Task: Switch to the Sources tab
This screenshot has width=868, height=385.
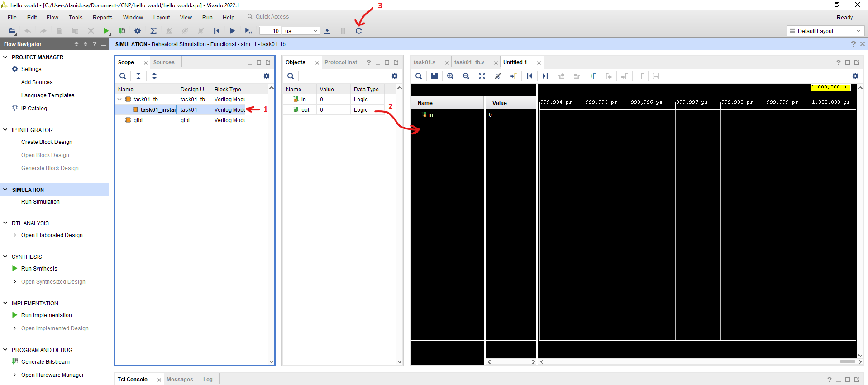Action: [x=164, y=62]
